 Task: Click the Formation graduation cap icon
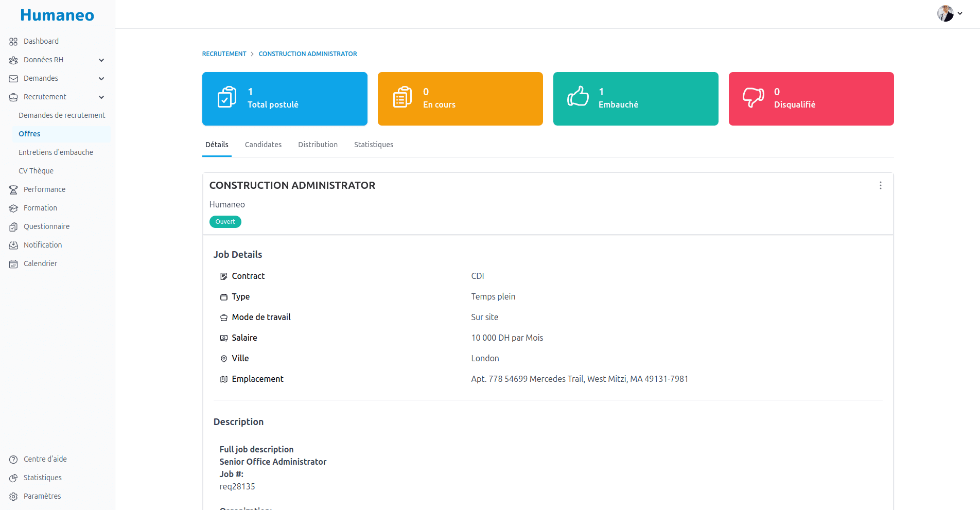coord(13,208)
